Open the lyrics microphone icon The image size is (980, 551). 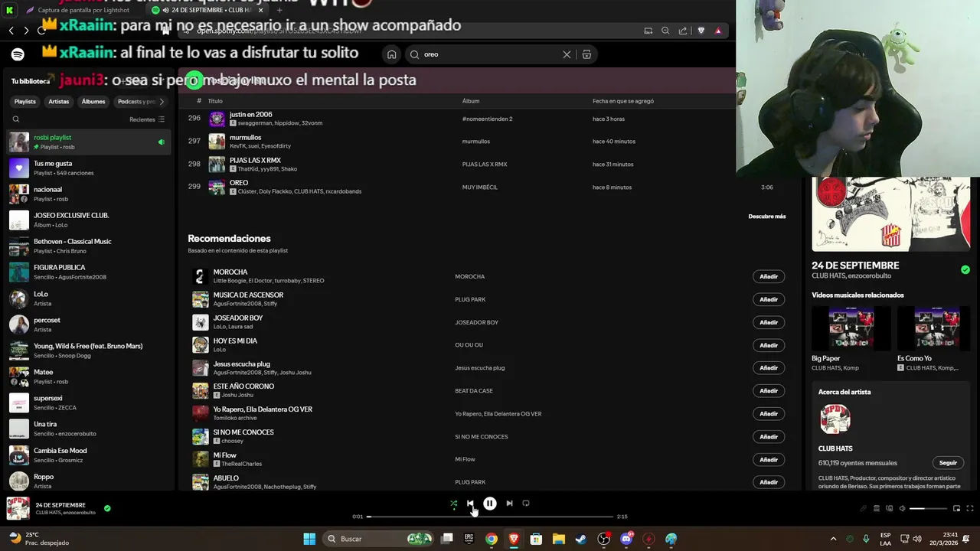[864, 509]
